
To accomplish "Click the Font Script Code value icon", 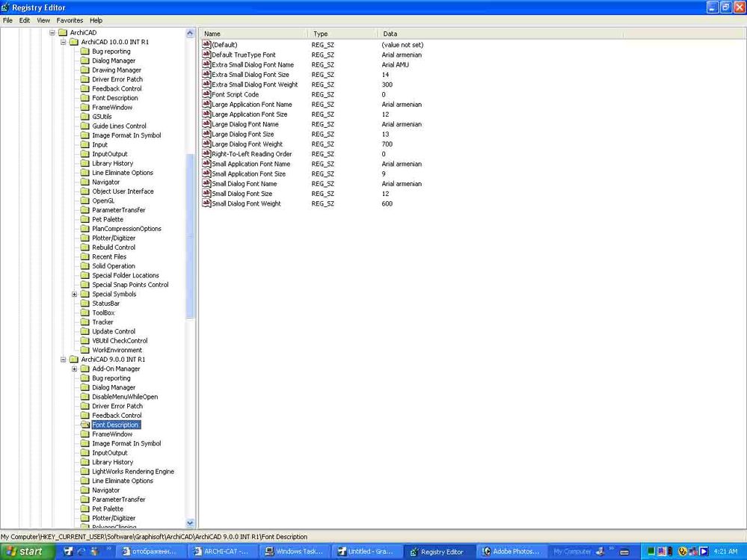I will click(x=206, y=93).
